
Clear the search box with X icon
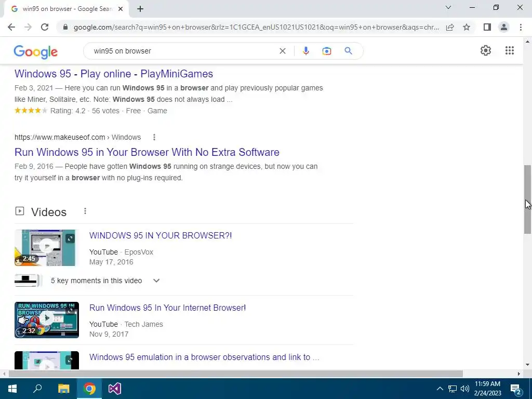point(282,51)
